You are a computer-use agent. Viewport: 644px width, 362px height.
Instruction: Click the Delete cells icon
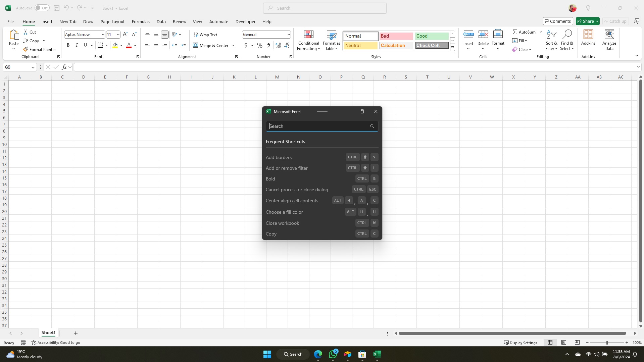pos(483,34)
